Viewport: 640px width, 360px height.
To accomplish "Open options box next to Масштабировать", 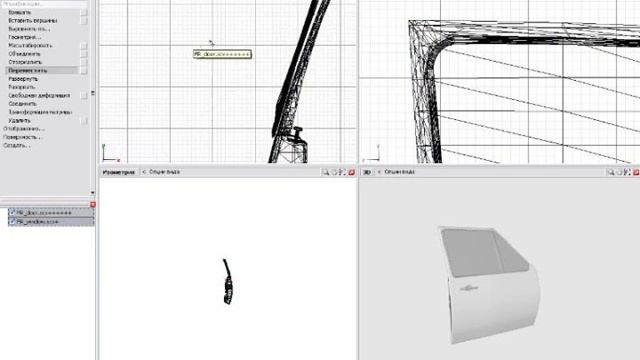I will [84, 46].
